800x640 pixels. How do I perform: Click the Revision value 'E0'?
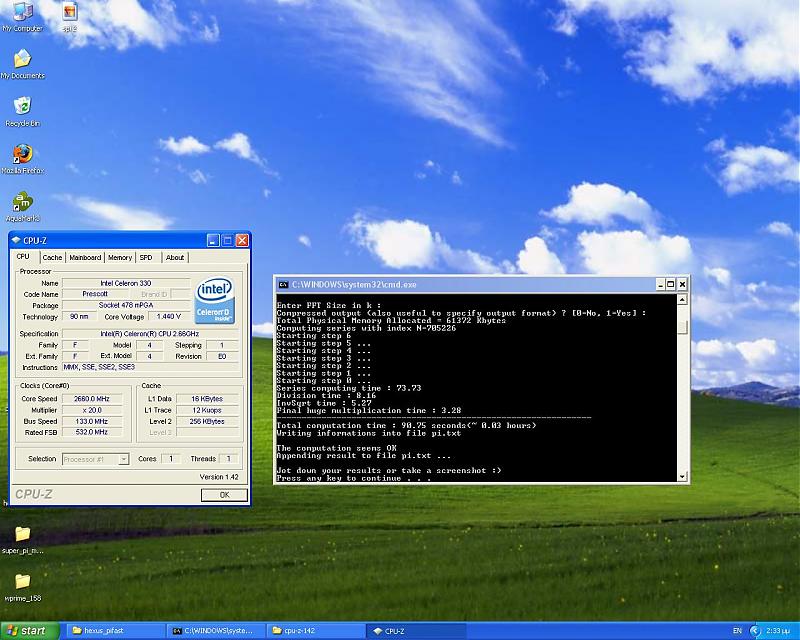(222, 356)
